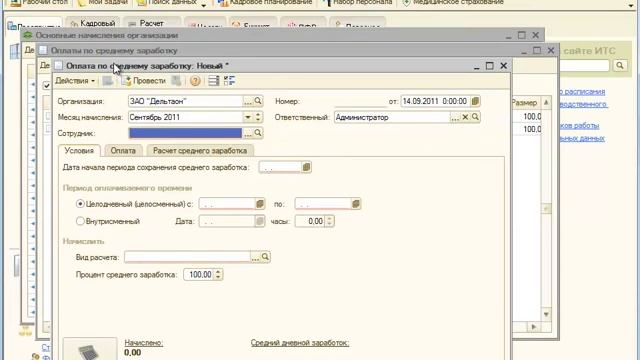Open calendar for the 'по' end date
Screen dimensions: 640x360
356,204
